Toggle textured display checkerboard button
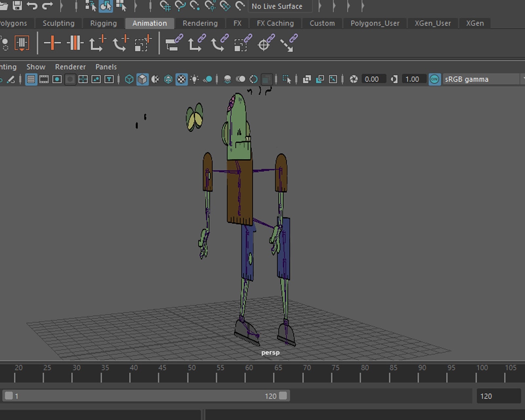This screenshot has height=420, width=525. (181, 79)
